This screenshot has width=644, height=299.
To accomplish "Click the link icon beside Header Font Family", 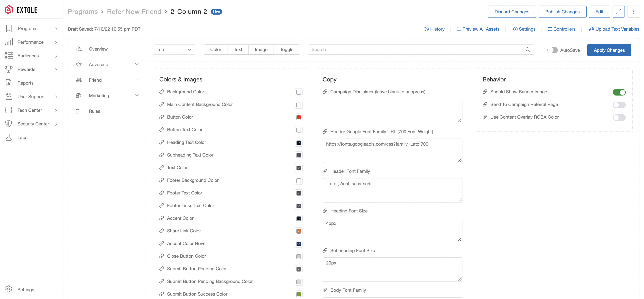I will 325,171.
